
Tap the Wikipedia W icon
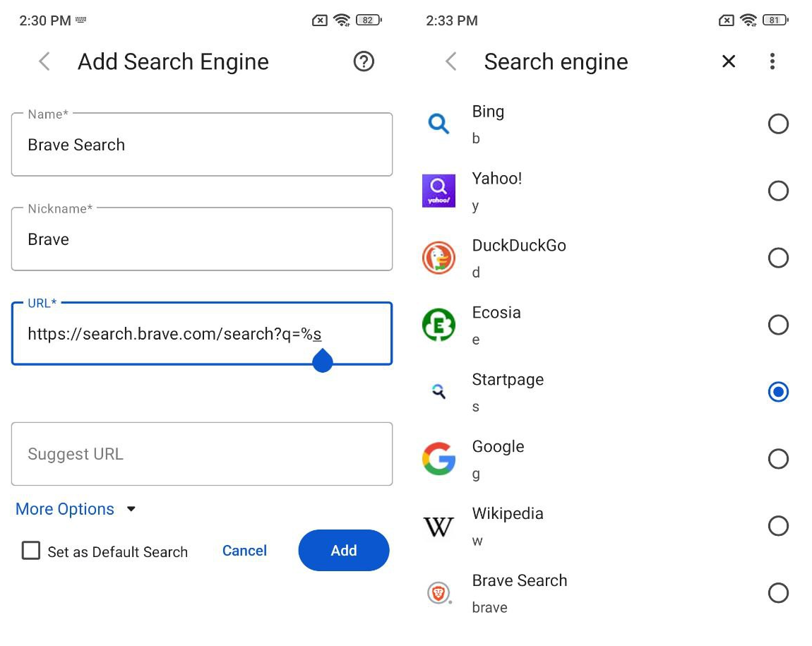coord(438,526)
